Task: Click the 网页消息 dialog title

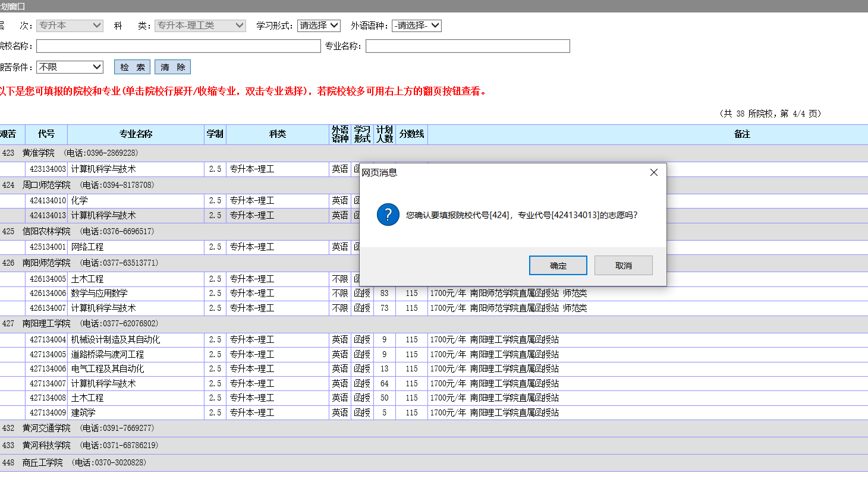Action: [x=379, y=172]
